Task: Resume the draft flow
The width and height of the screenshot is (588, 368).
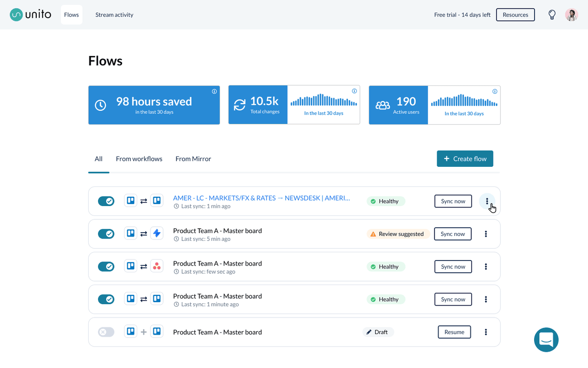Action: pyautogui.click(x=454, y=332)
